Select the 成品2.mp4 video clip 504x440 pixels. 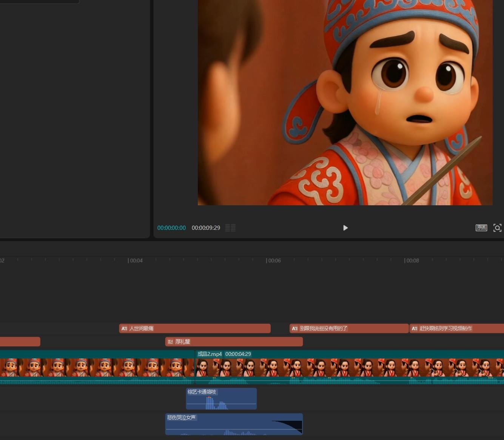coord(349,367)
